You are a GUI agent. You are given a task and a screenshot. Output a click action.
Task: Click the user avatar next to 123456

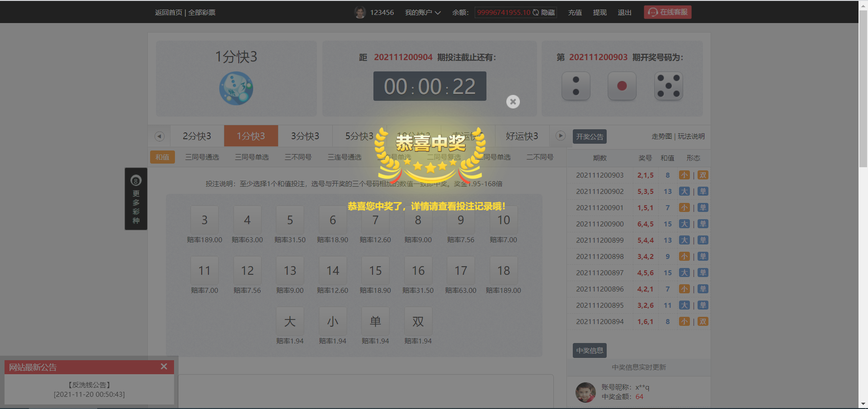[x=360, y=12]
